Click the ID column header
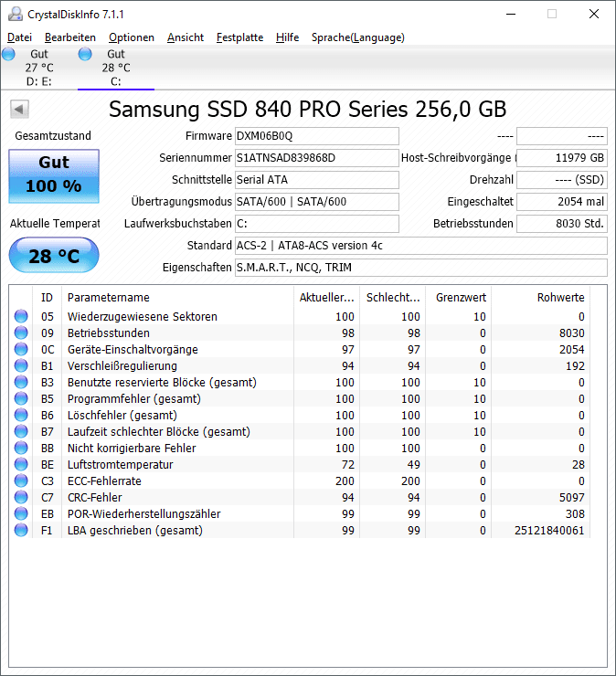The height and width of the screenshot is (676, 616). tap(47, 298)
